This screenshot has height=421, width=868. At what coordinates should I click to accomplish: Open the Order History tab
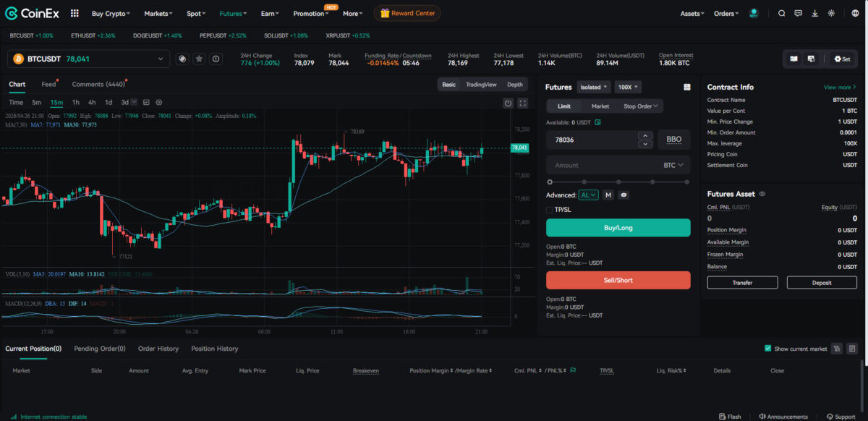[158, 349]
